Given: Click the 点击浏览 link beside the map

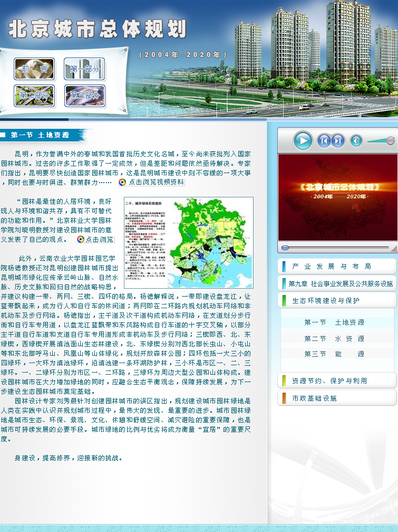Looking at the screenshot, I should [x=95, y=239].
